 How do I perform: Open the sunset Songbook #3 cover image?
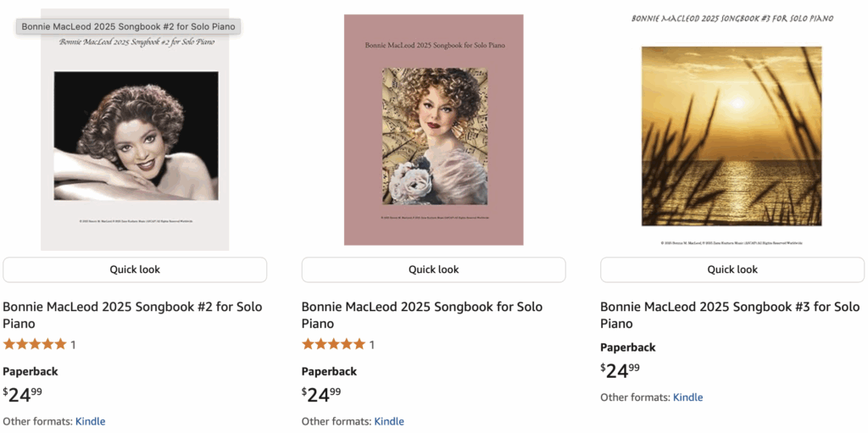(732, 136)
